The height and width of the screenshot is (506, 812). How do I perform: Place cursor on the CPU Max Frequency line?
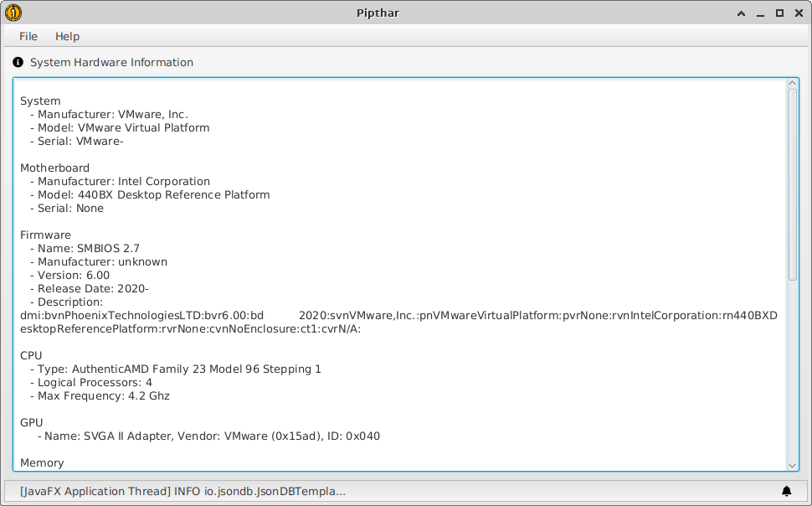coord(104,395)
